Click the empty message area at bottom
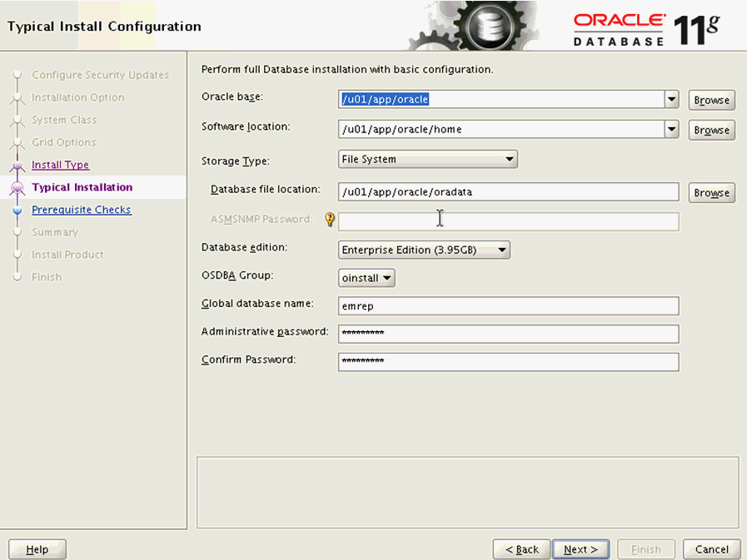This screenshot has width=747, height=560. coord(468,493)
